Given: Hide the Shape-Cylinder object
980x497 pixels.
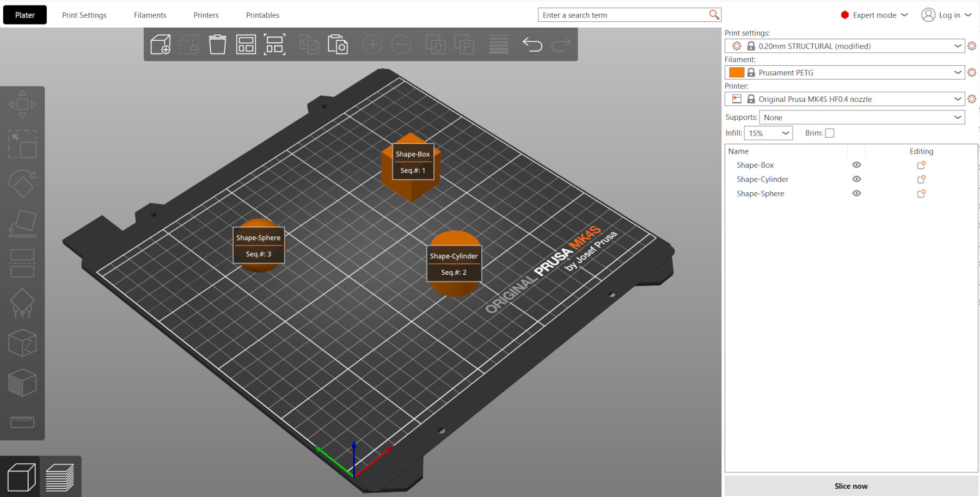Looking at the screenshot, I should [x=856, y=179].
